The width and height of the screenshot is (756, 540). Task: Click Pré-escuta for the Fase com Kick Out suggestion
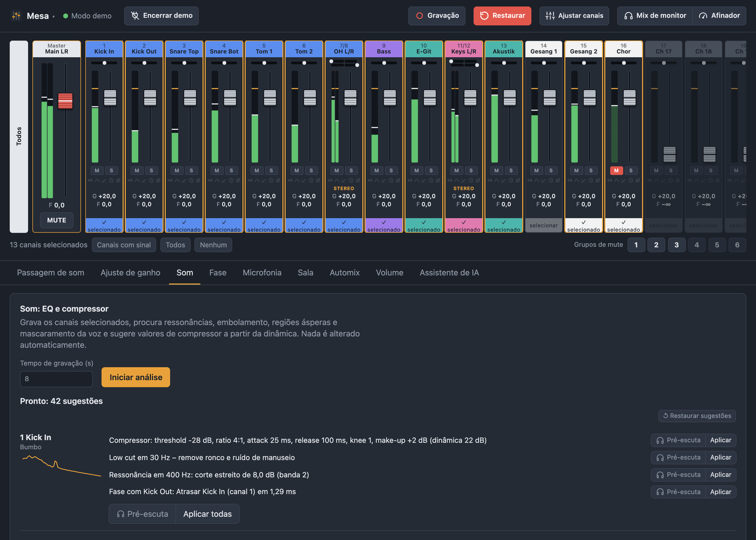(678, 492)
